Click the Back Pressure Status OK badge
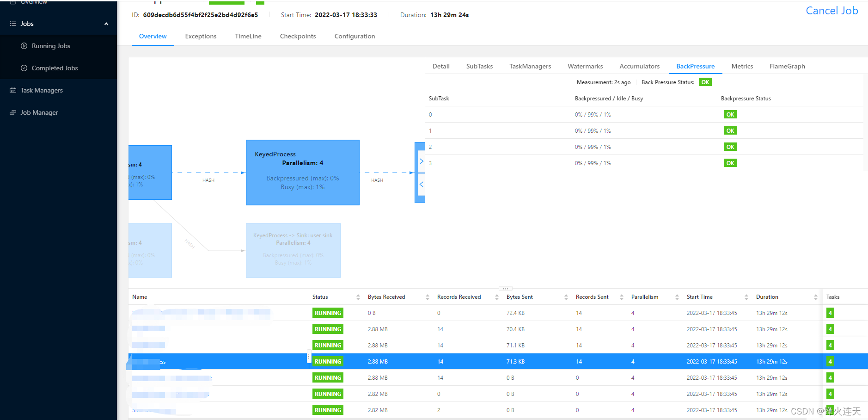The image size is (868, 420). [705, 82]
